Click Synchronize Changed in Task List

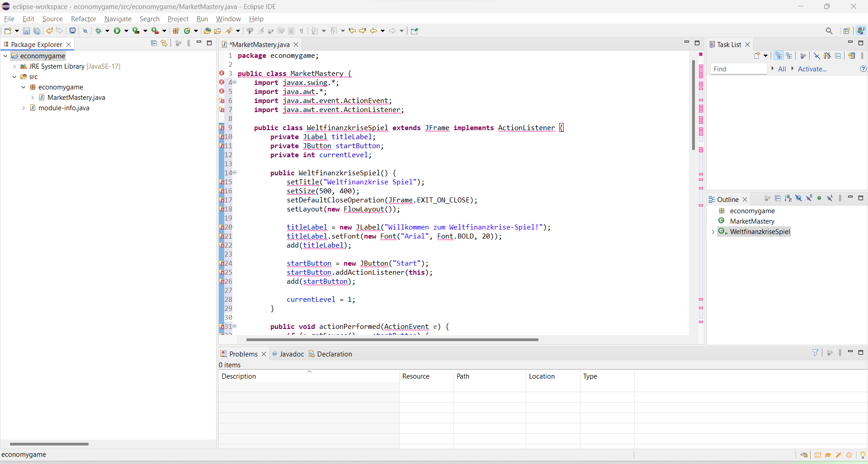pos(851,56)
